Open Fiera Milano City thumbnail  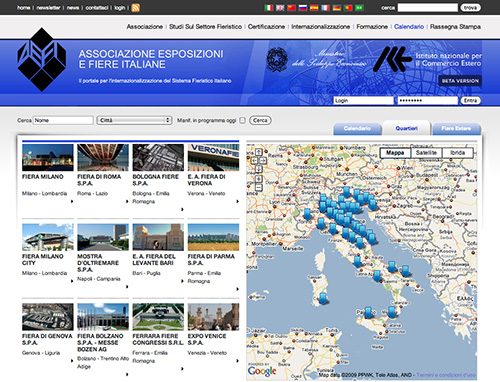pos(48,237)
